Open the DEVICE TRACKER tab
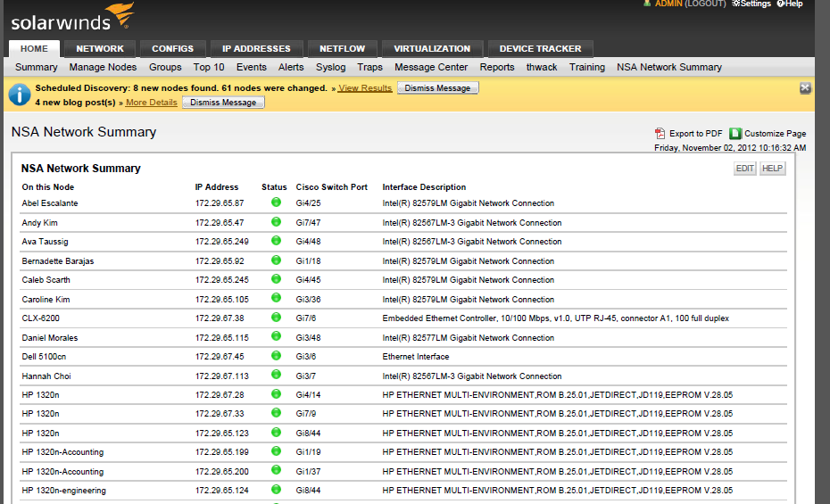Screen dimensions: 830x504 click(x=540, y=49)
